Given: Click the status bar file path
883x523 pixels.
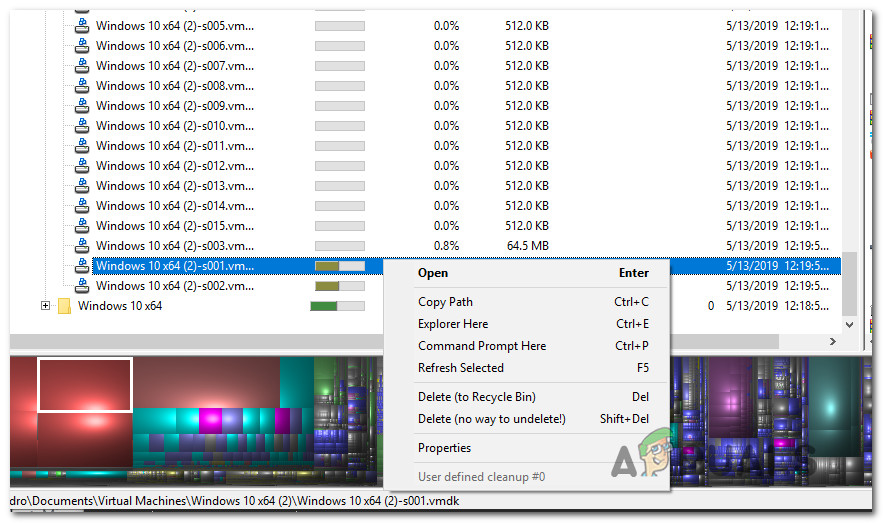Looking at the screenshot, I should pos(234,501).
